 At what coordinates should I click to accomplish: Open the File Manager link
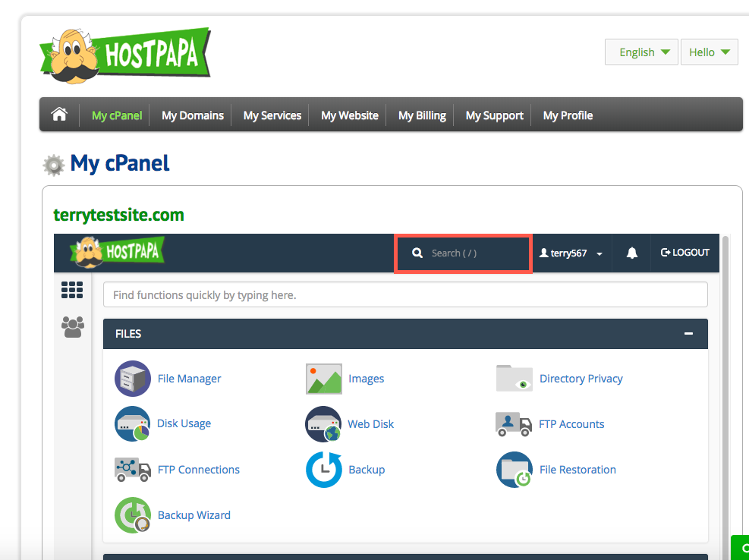[x=189, y=379]
